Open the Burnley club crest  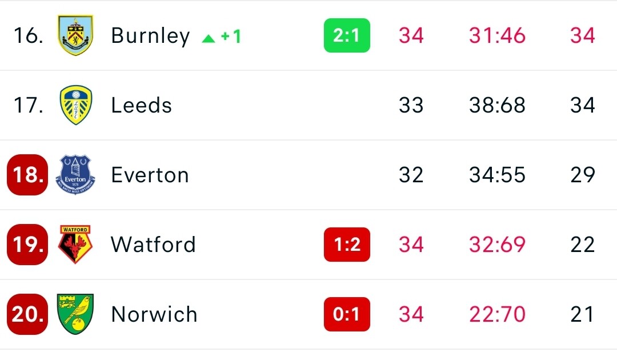[75, 35]
